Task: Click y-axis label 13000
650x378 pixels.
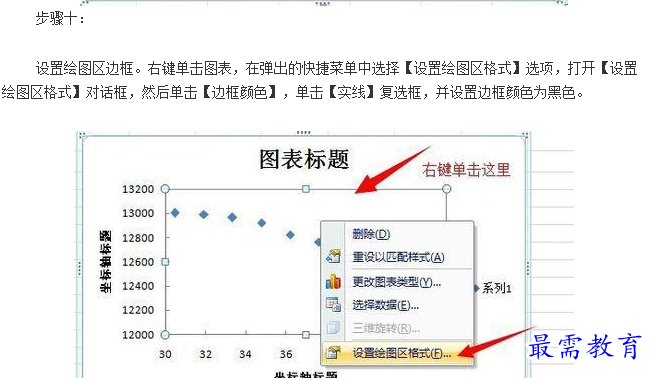Action: (x=138, y=213)
